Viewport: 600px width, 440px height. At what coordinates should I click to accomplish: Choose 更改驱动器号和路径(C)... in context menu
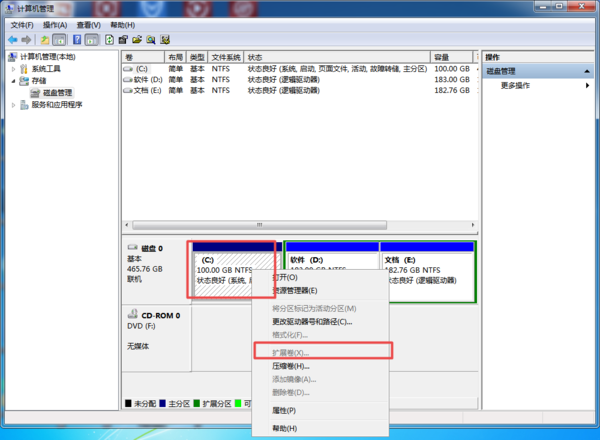coord(320,321)
